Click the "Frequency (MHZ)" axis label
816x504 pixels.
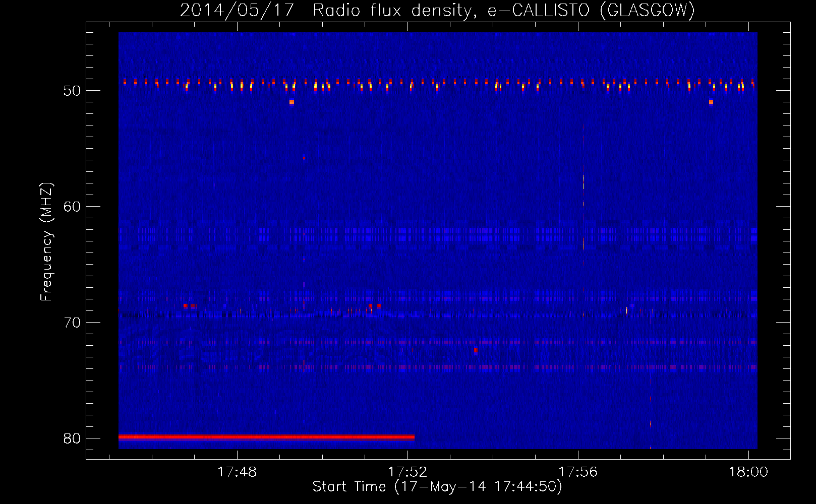point(46,242)
